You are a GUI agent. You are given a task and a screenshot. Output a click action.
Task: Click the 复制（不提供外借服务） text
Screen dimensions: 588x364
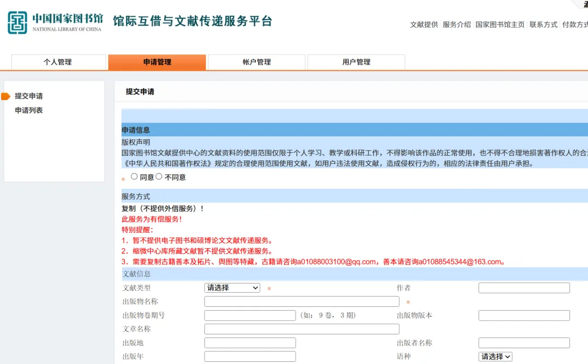pyautogui.click(x=162, y=208)
